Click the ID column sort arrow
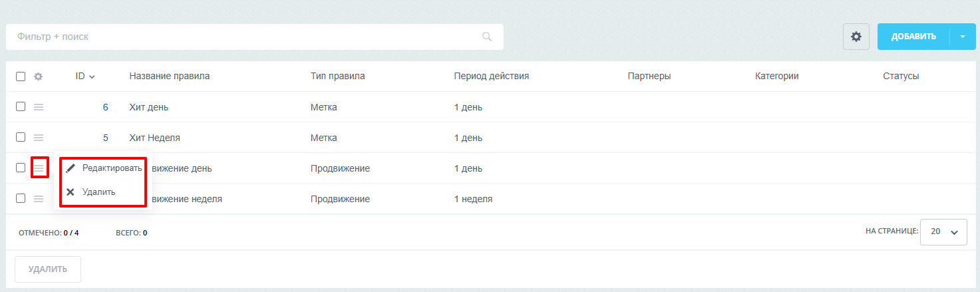 pos(92,77)
